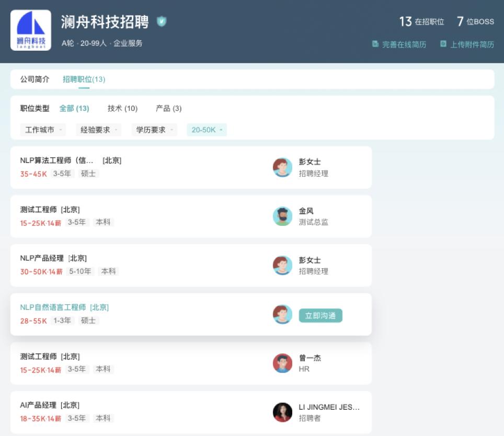This screenshot has width=504, height=436.
Task: Click 30-50K·14薪 salary text
Action: point(41,271)
